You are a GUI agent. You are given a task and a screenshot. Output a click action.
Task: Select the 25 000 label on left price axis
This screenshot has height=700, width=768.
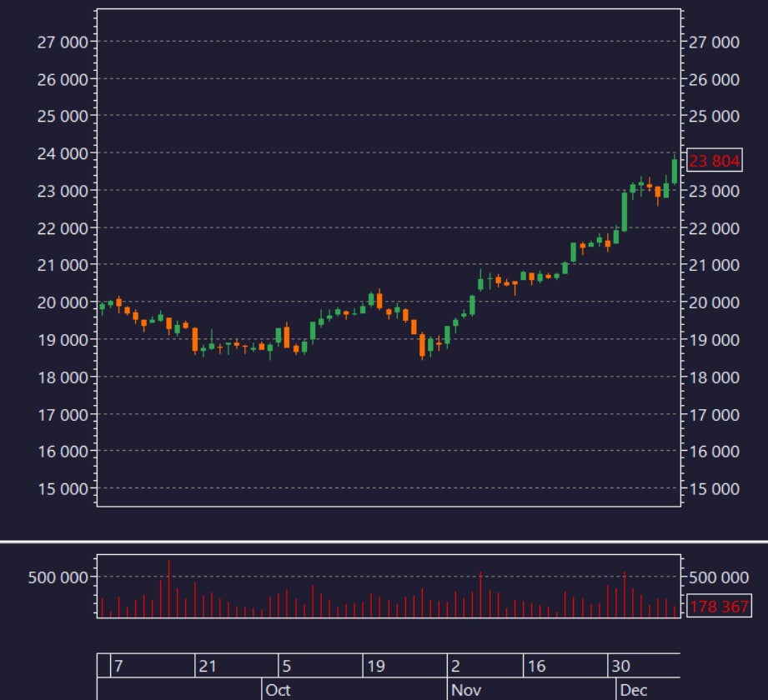(x=63, y=117)
